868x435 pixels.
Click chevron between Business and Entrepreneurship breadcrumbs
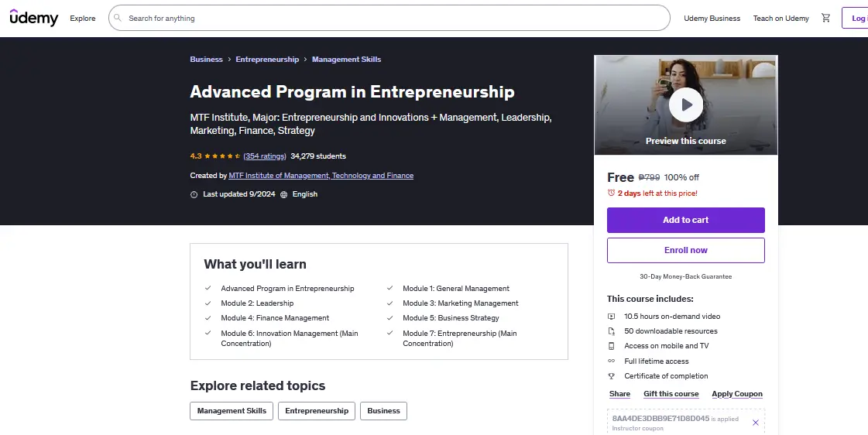[x=229, y=60]
